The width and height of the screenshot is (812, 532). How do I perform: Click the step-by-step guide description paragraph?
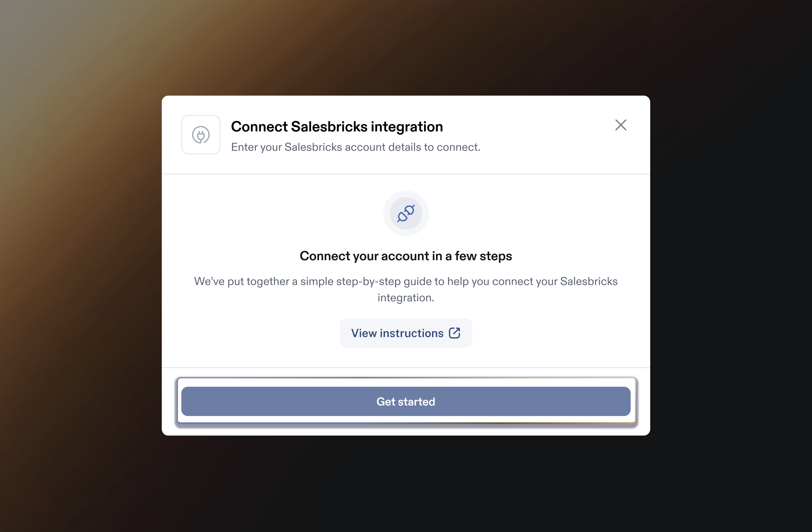click(x=406, y=282)
